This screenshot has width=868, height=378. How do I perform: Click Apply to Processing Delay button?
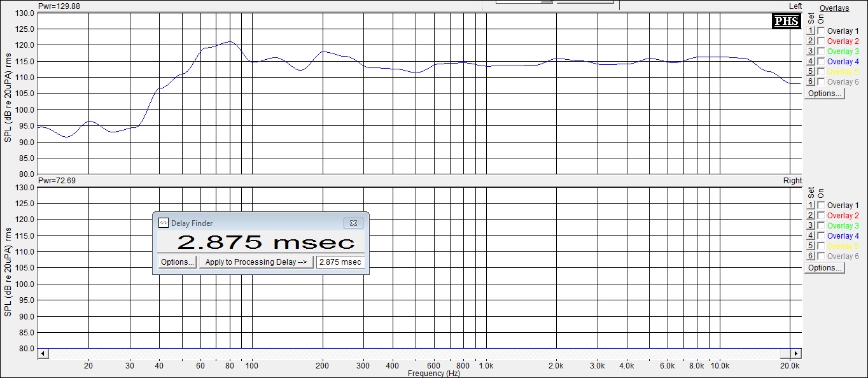256,262
